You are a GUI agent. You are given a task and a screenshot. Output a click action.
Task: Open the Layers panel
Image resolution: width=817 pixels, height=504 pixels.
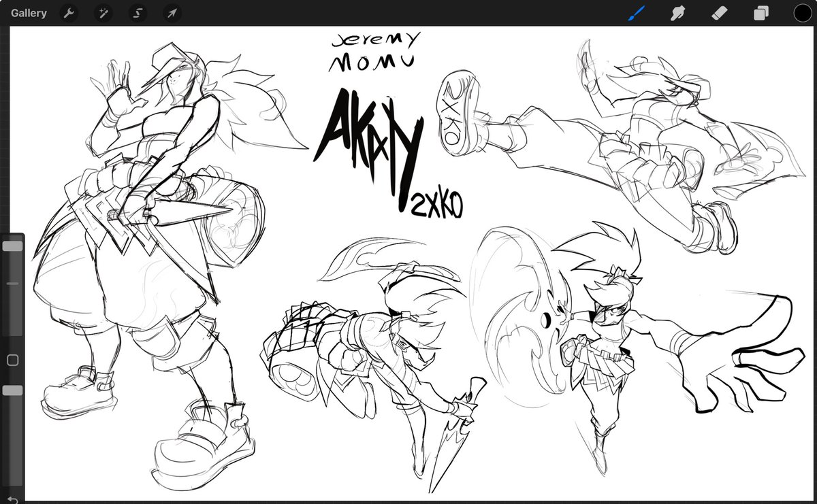point(760,13)
